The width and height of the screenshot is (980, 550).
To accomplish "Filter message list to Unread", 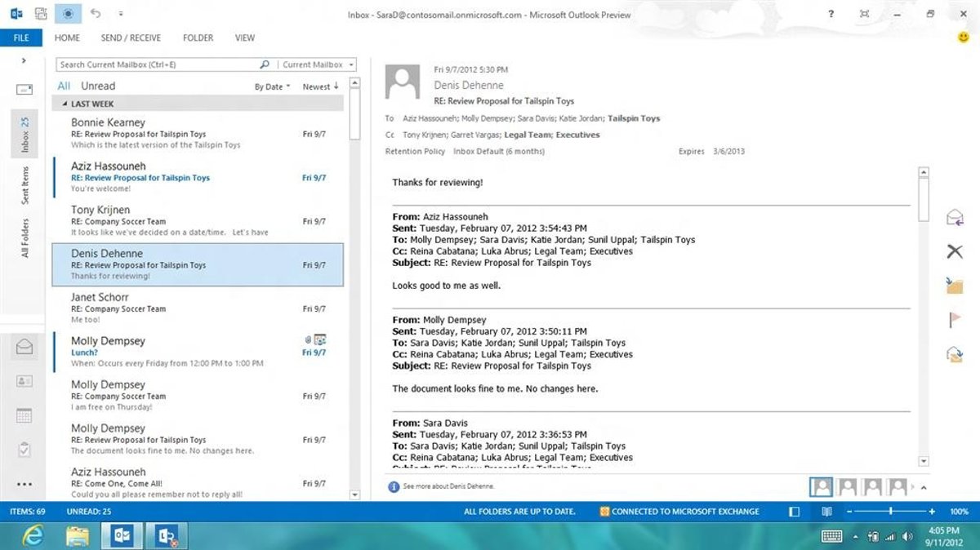I will click(98, 86).
